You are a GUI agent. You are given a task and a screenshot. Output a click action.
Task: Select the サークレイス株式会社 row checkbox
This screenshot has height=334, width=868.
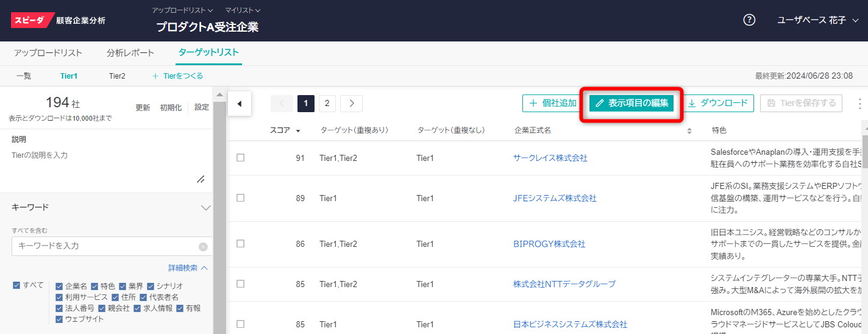click(240, 158)
